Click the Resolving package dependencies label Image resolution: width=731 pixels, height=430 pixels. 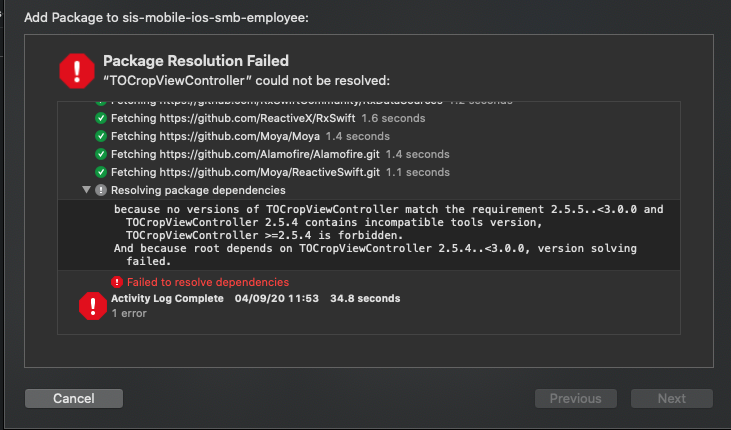tap(198, 190)
